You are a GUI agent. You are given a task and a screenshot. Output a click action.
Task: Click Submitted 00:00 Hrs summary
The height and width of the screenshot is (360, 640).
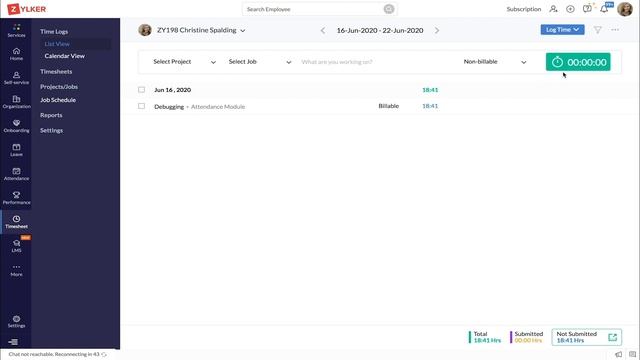point(527,337)
